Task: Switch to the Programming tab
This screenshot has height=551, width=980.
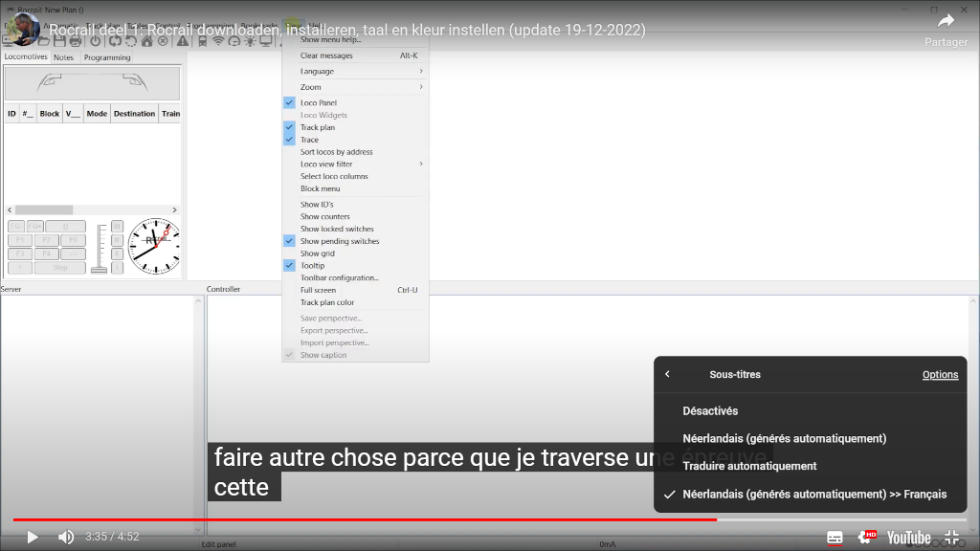Action: pyautogui.click(x=107, y=57)
